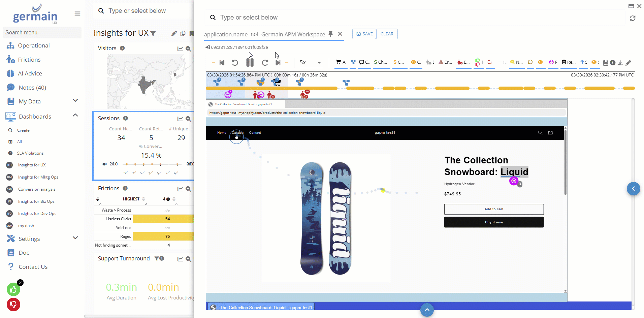Open the 5x playback speed dropdown
Screen dimensions: 644x318
tap(310, 63)
